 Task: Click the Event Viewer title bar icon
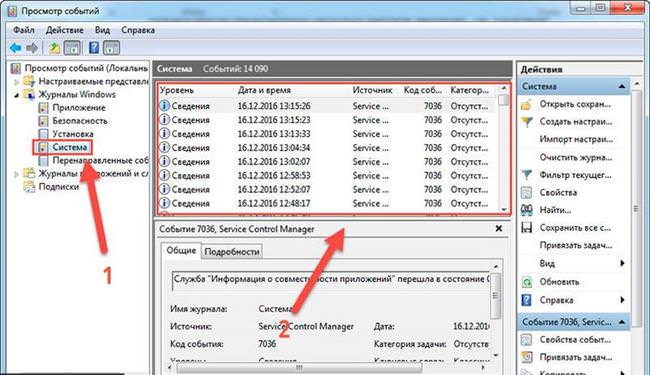pos(12,11)
